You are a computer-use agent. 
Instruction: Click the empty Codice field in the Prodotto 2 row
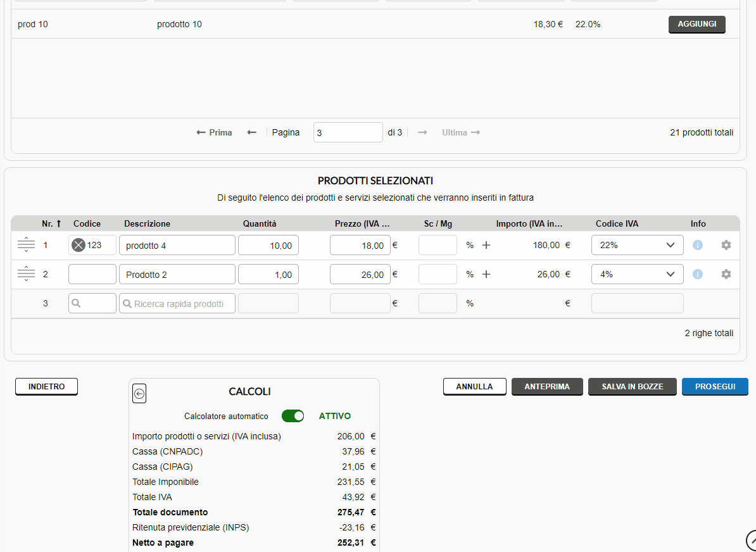click(x=92, y=274)
